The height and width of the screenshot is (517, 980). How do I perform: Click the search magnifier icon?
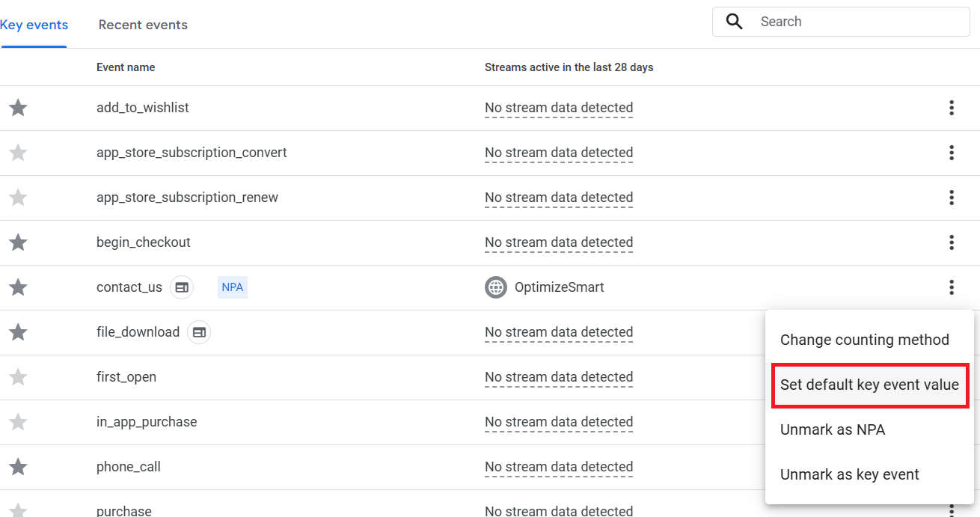click(735, 22)
